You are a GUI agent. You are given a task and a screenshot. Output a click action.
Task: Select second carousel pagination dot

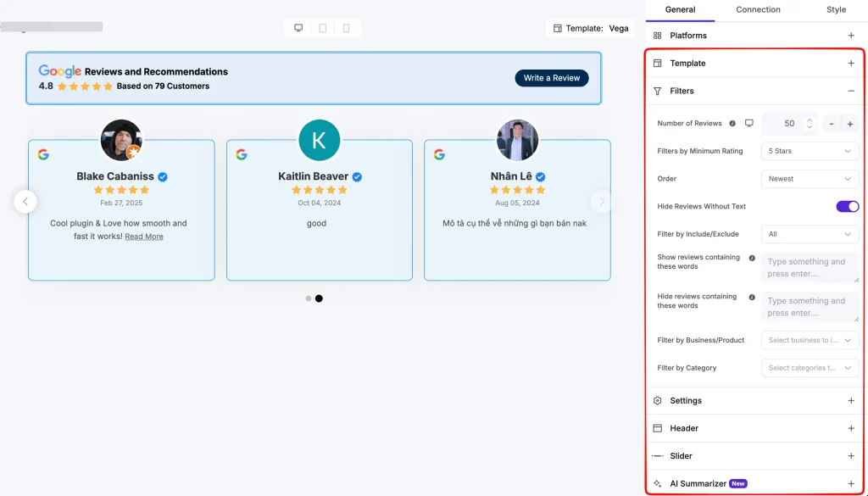click(319, 298)
